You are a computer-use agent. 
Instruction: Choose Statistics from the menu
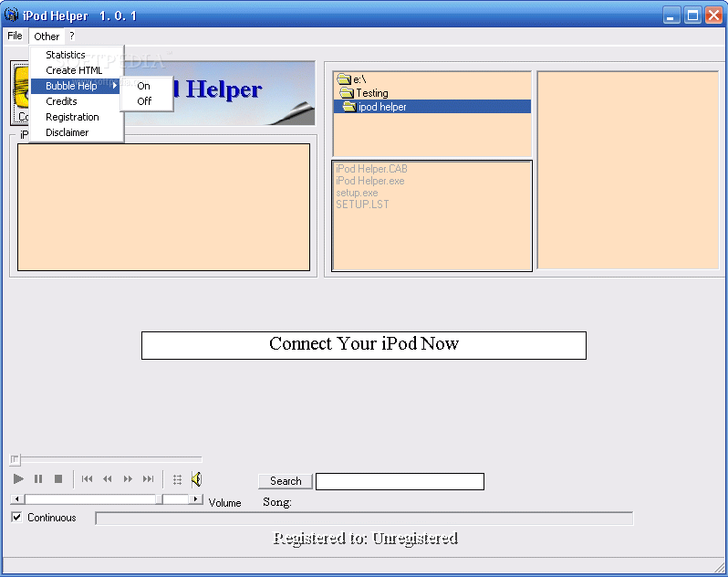(x=77, y=55)
